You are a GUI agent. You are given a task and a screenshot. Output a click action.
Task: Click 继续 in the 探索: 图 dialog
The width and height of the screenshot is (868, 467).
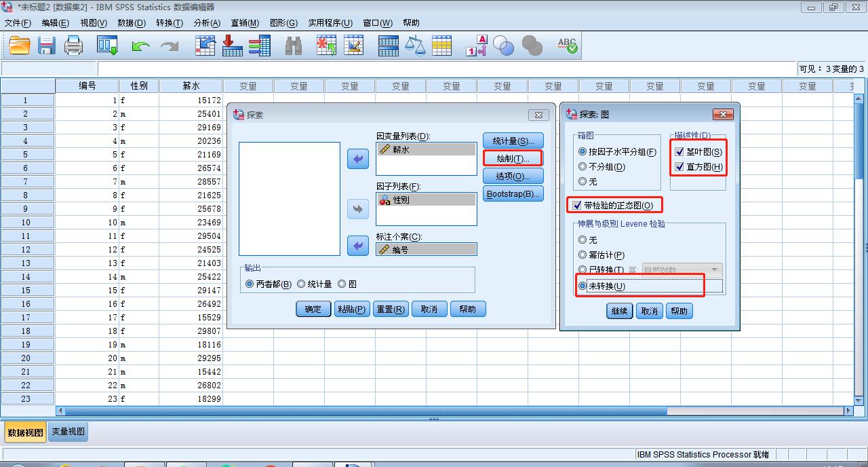pyautogui.click(x=619, y=311)
